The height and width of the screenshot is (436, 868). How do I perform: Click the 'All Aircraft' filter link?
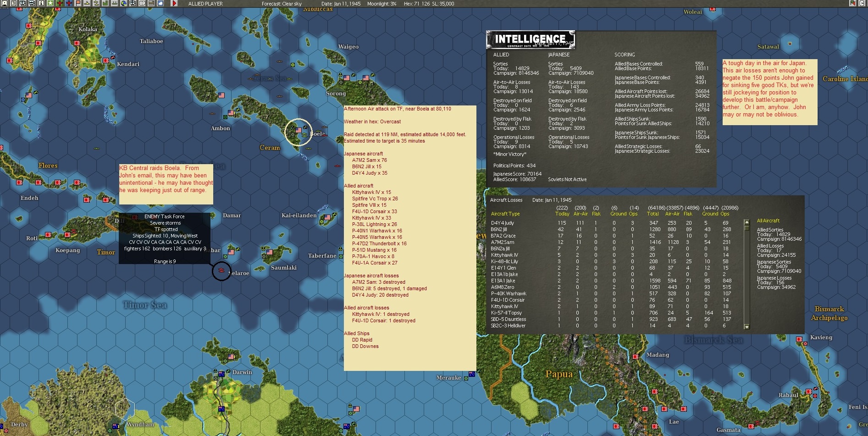click(768, 221)
